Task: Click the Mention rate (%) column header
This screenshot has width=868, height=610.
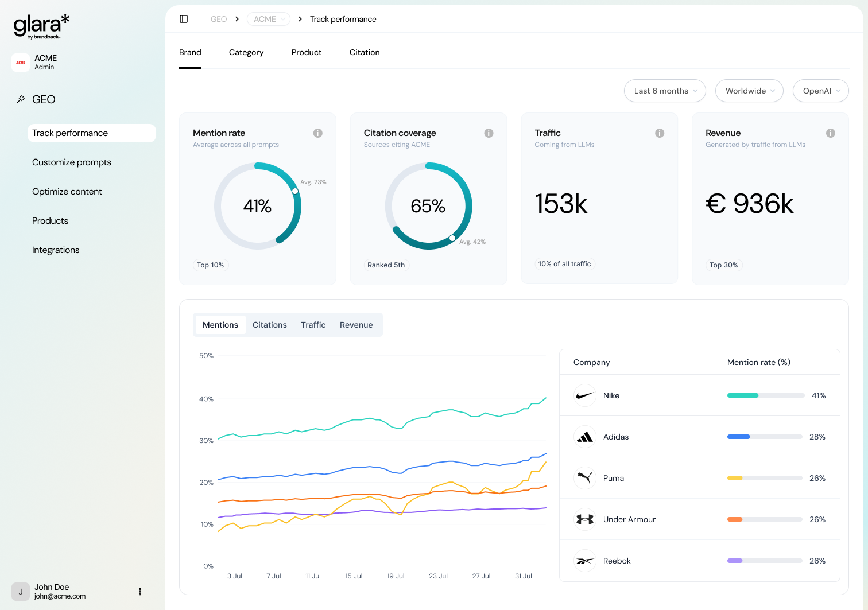Action: [759, 362]
